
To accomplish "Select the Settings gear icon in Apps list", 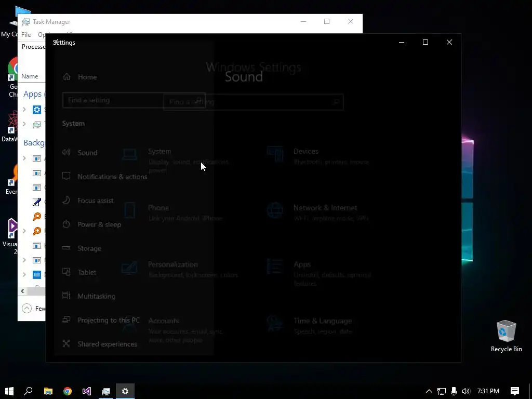I will tap(37, 110).
